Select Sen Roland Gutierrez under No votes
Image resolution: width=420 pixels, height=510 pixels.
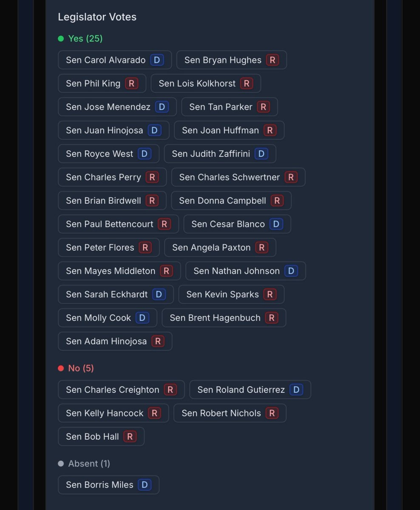[x=250, y=390]
